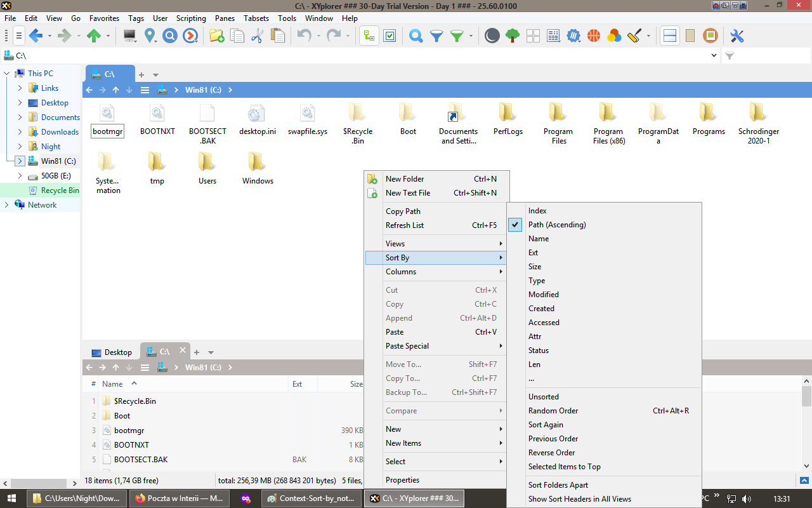Toggle the Dual Pane toolbar button

(x=669, y=36)
